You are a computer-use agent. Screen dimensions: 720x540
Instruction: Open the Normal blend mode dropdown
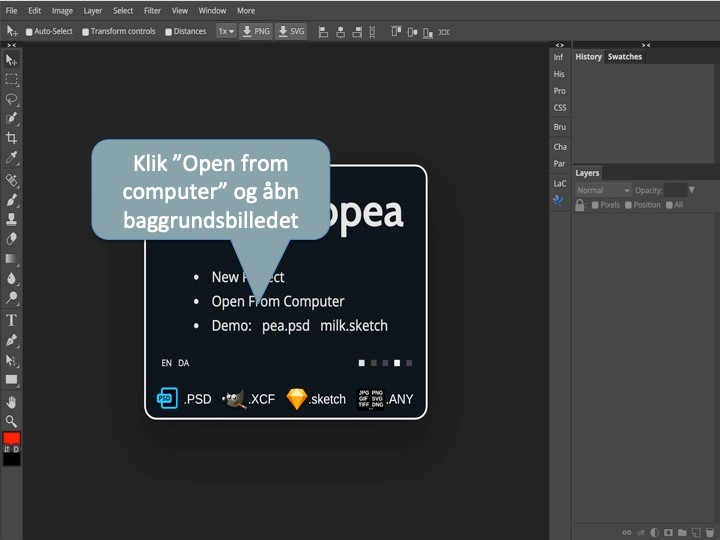[603, 190]
